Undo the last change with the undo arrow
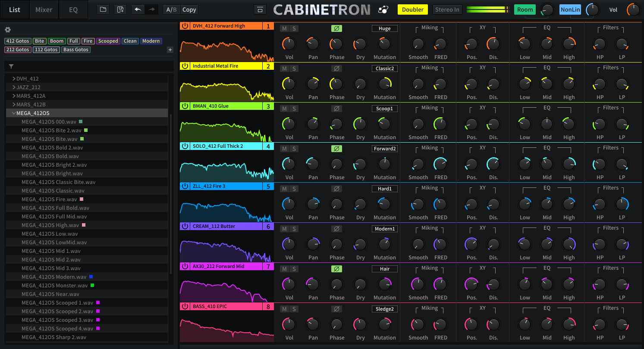The width and height of the screenshot is (644, 349). [x=138, y=9]
